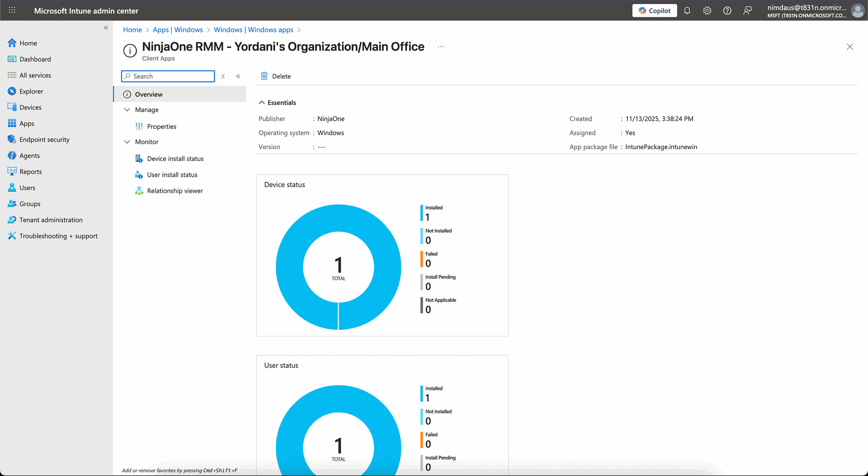Open Device install status report
The height and width of the screenshot is (476, 868).
pyautogui.click(x=175, y=159)
